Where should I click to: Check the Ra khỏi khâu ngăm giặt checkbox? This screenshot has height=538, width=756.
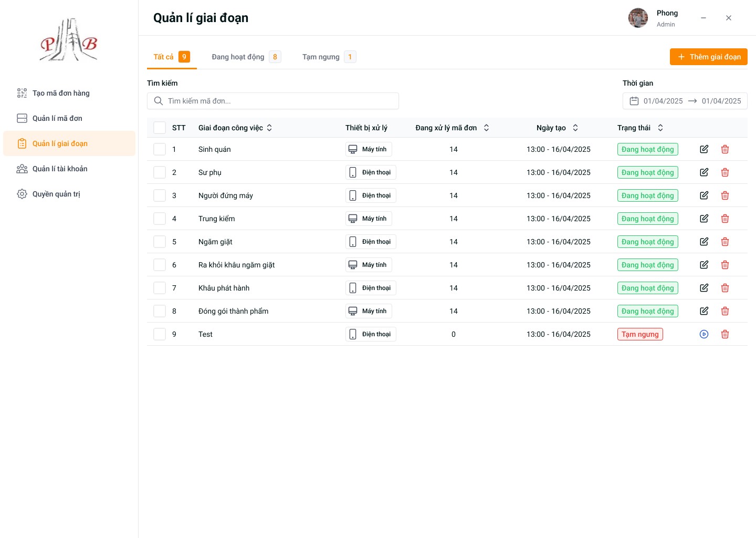coord(160,265)
